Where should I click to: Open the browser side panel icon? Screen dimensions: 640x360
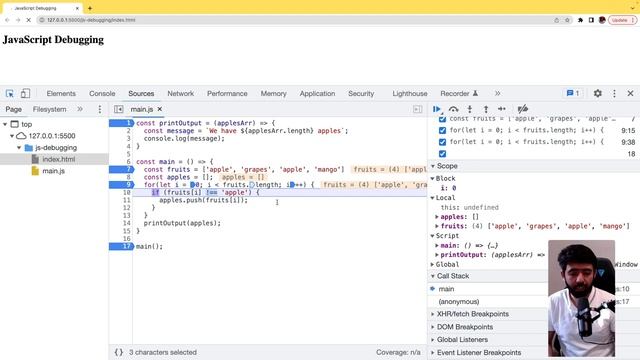(591, 20)
